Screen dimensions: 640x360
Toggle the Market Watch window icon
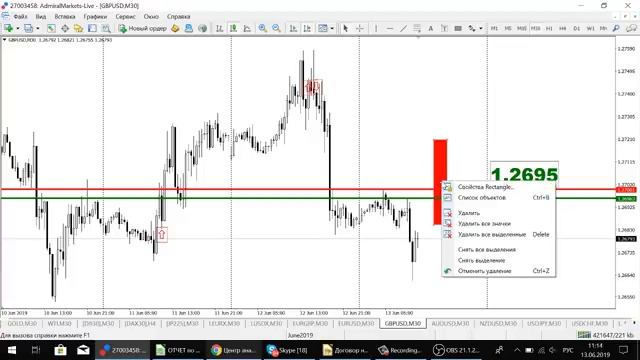click(51, 28)
